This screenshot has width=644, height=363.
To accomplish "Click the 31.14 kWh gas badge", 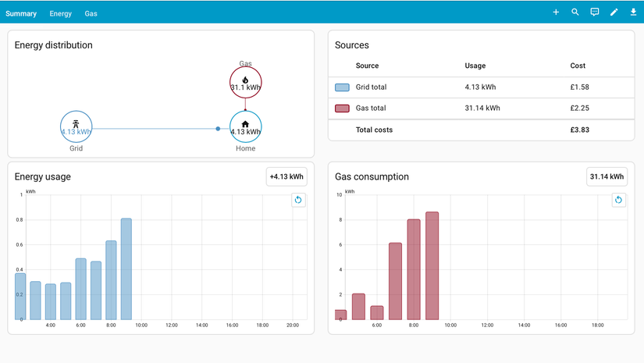I will pos(607,176).
